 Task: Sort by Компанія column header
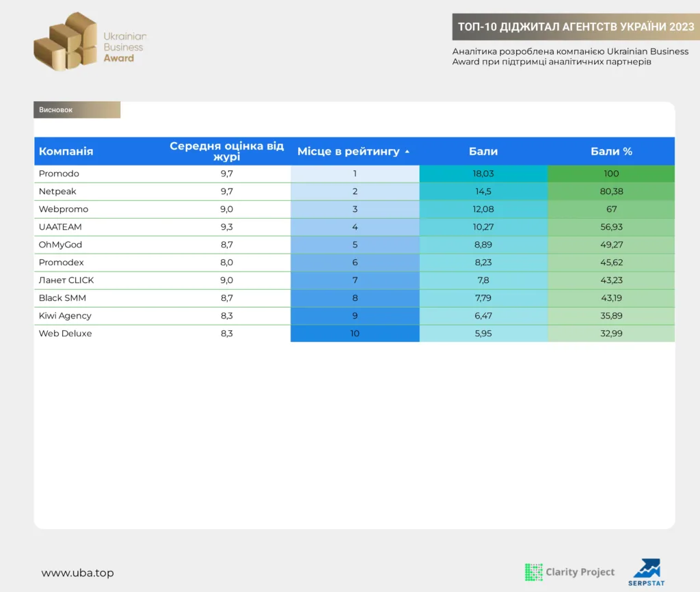tap(66, 151)
